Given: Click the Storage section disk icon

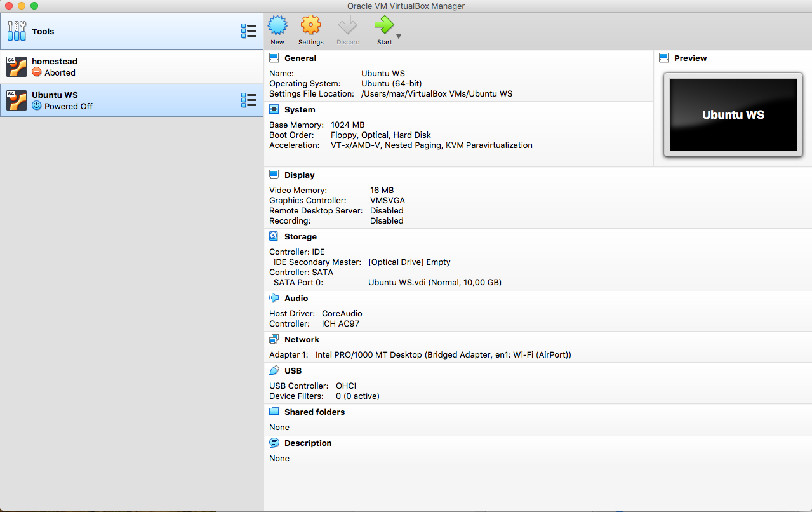Looking at the screenshot, I should tap(274, 236).
